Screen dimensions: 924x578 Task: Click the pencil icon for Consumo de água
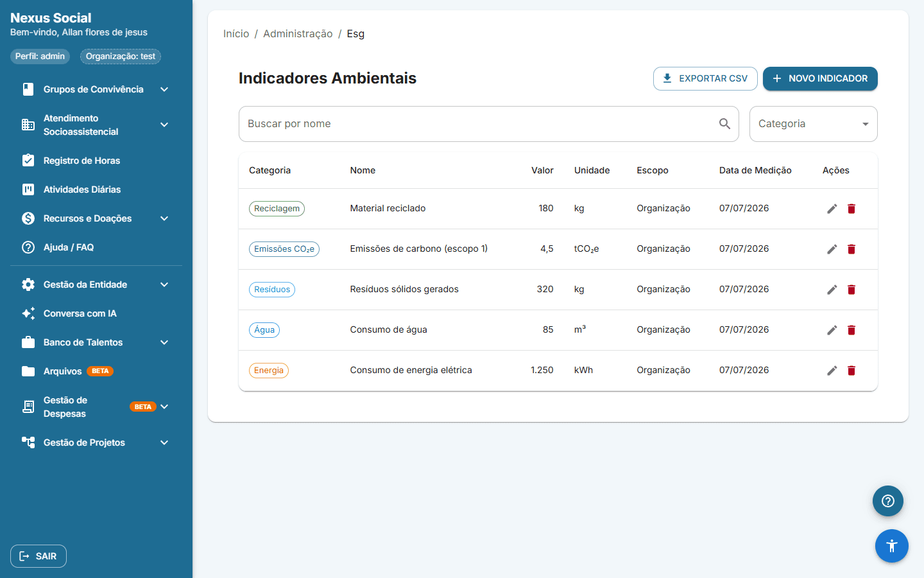(x=832, y=330)
